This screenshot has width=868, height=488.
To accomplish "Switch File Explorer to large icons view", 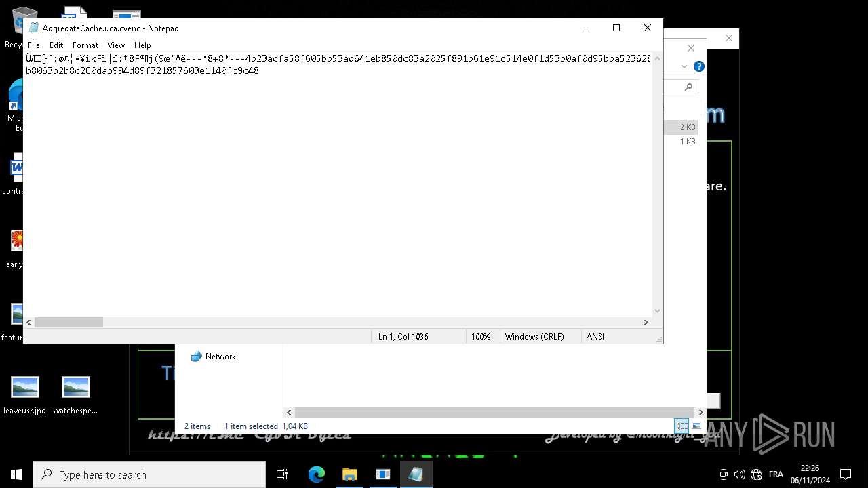I will [696, 426].
